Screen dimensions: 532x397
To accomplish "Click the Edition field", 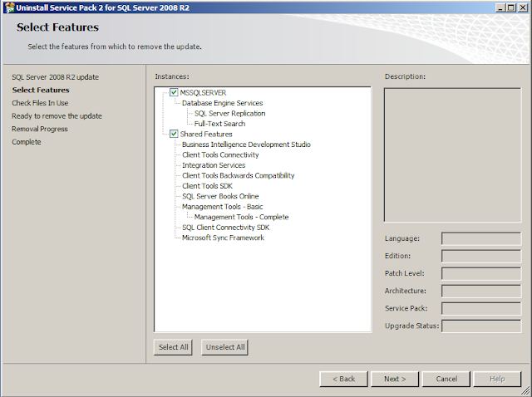I will [481, 256].
